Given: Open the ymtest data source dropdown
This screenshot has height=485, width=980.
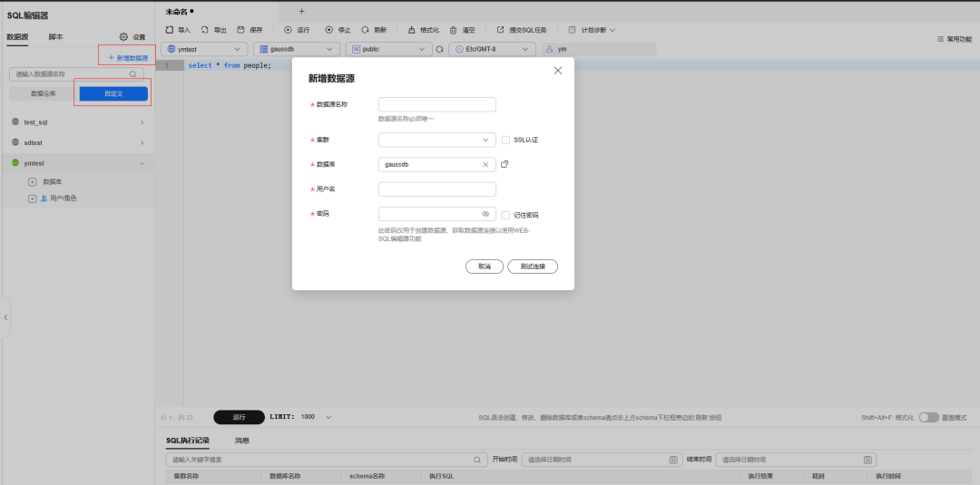Looking at the screenshot, I should [x=204, y=49].
